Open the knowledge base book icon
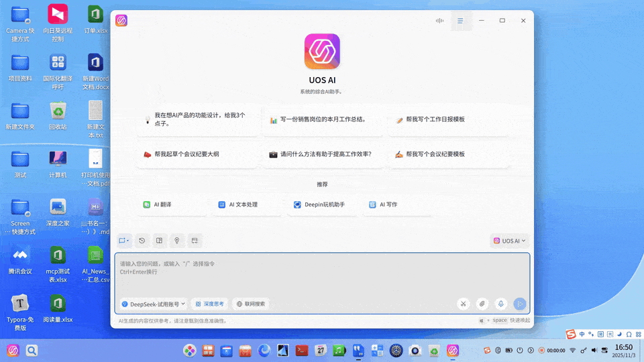This screenshot has width=644, height=362. [160, 241]
